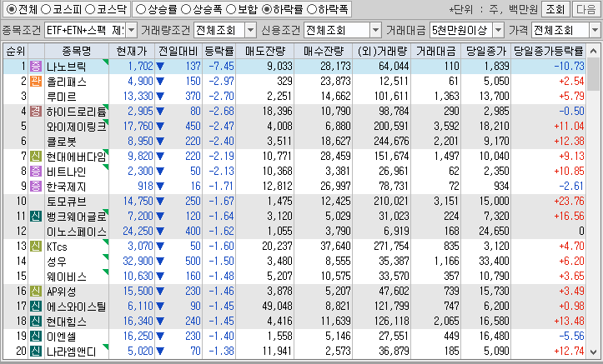Select the 와이제이링크 stock name
The height and width of the screenshot is (364, 603).
(x=76, y=127)
